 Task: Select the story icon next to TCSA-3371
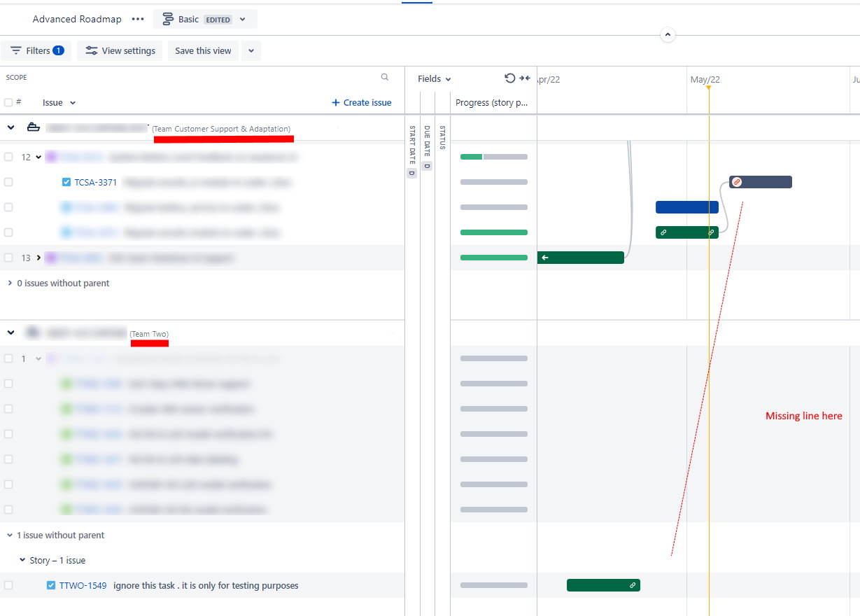click(65, 182)
